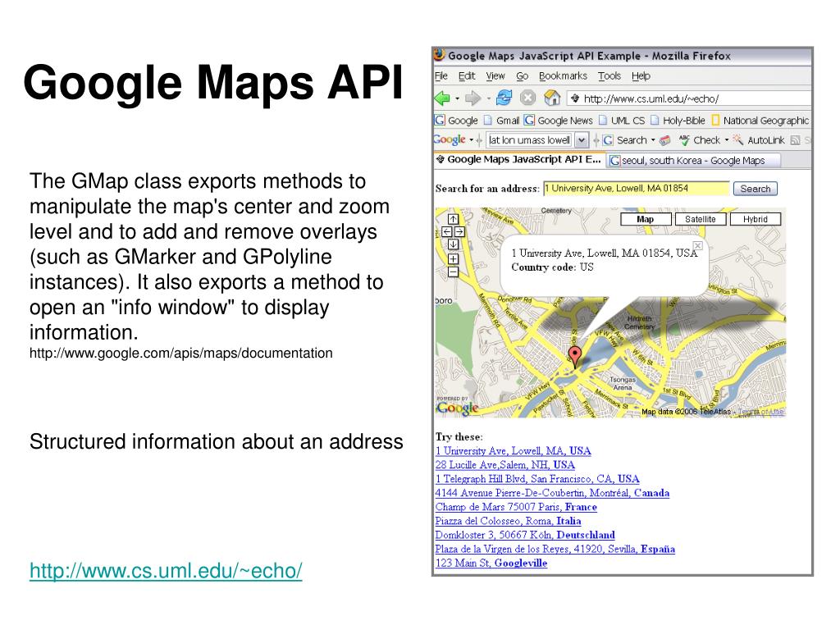Click the Google Toolbar news/bookmarks icon beside Search
The image size is (840, 630).
click(664, 140)
